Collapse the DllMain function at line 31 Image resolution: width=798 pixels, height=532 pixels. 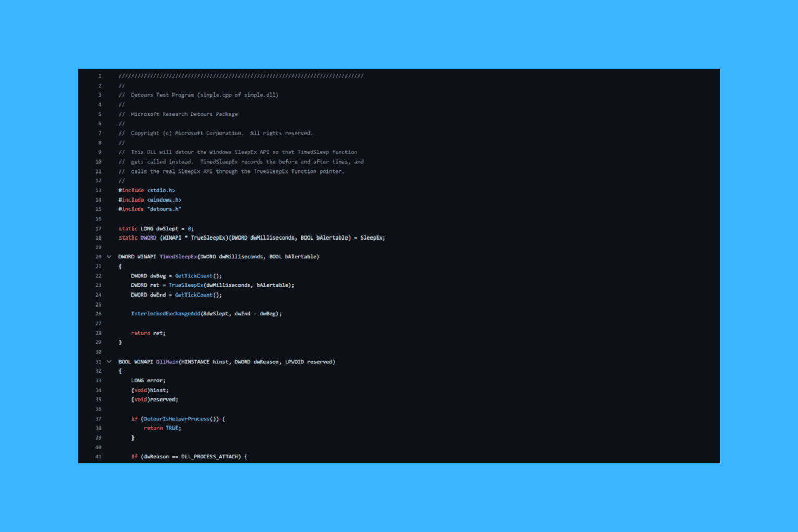coord(109,362)
